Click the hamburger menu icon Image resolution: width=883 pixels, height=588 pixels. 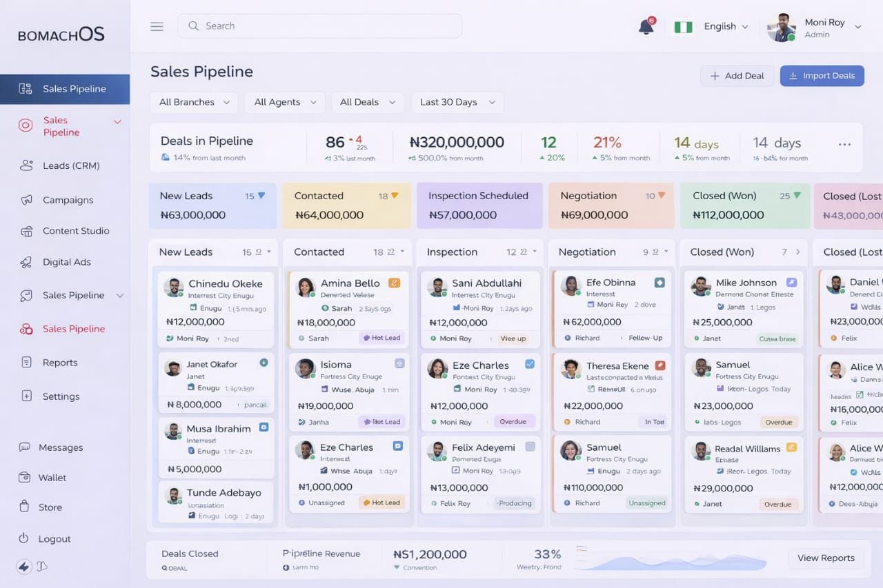click(157, 26)
